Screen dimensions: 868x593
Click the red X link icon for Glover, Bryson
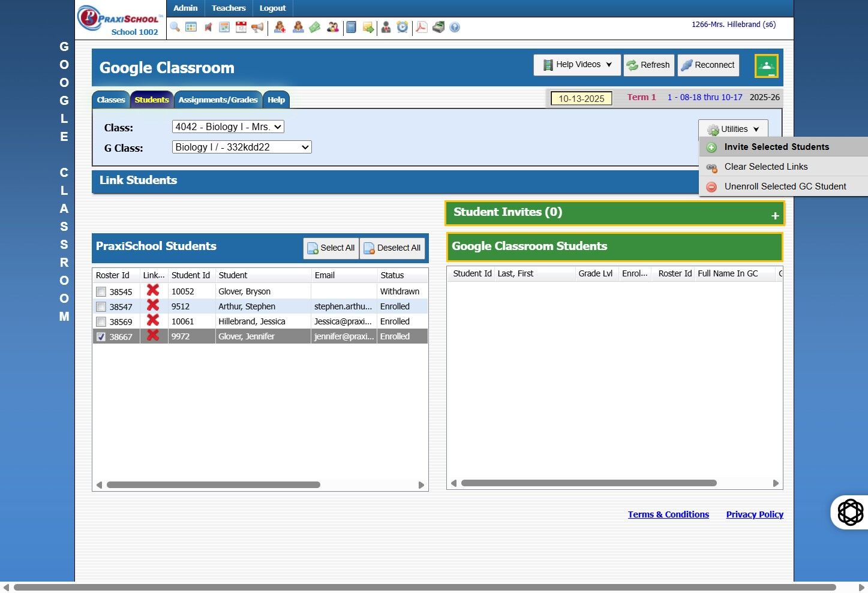(x=153, y=290)
